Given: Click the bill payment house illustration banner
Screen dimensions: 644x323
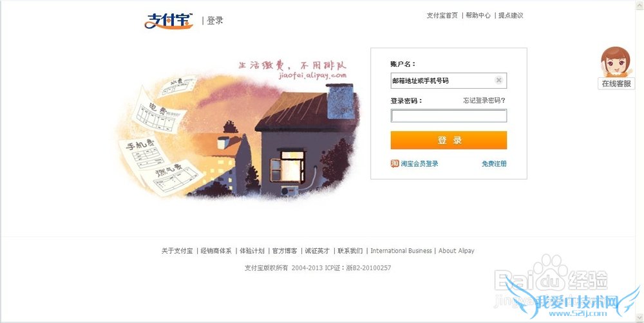Looking at the screenshot, I should tap(238, 129).
